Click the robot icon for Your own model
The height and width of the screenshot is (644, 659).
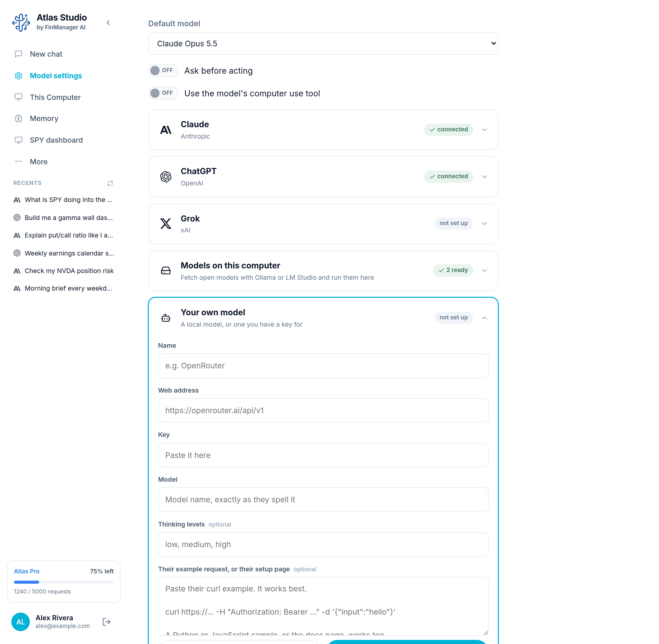(166, 318)
